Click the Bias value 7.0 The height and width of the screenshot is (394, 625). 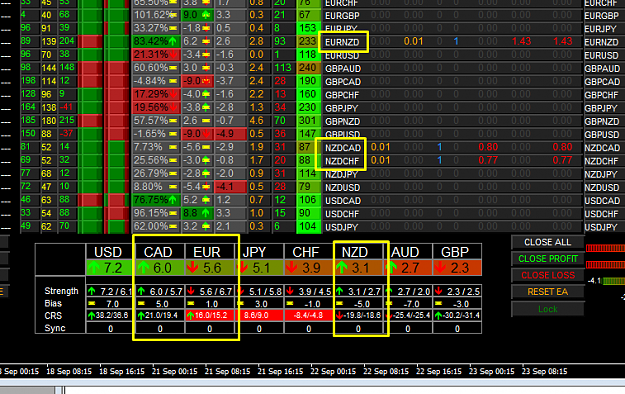coord(112,304)
